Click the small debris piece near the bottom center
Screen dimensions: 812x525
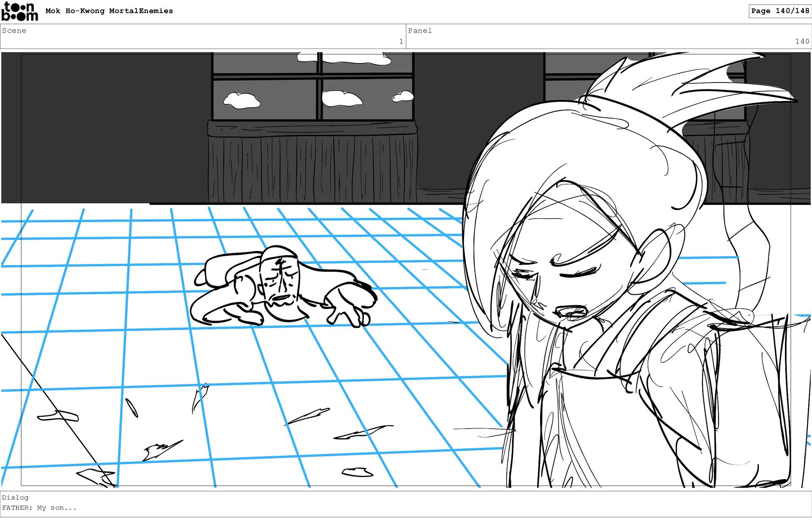[357, 472]
